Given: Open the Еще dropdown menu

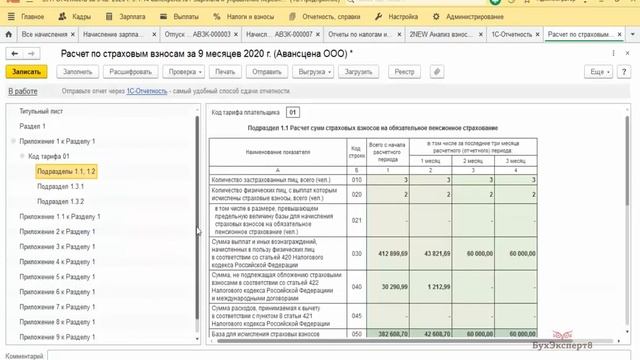Looking at the screenshot, I should point(598,72).
